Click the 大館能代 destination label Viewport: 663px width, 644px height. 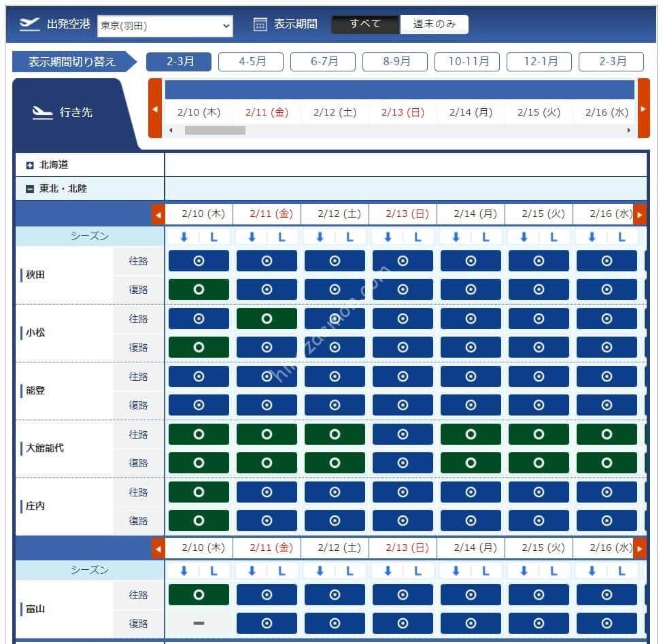click(45, 448)
